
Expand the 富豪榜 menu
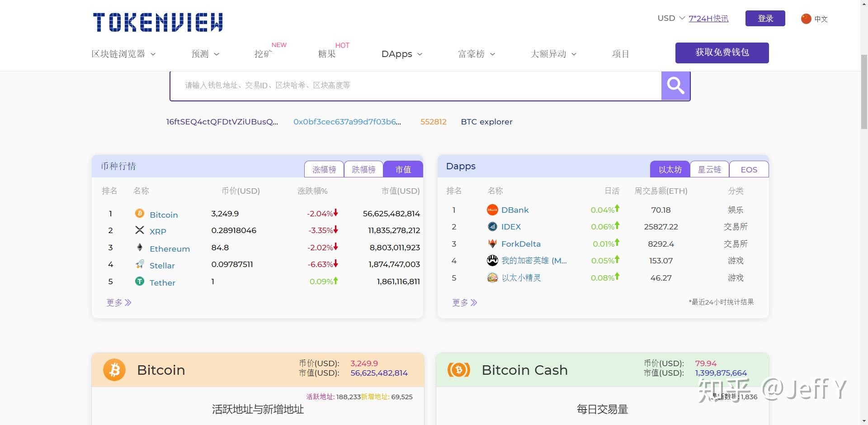coord(476,54)
